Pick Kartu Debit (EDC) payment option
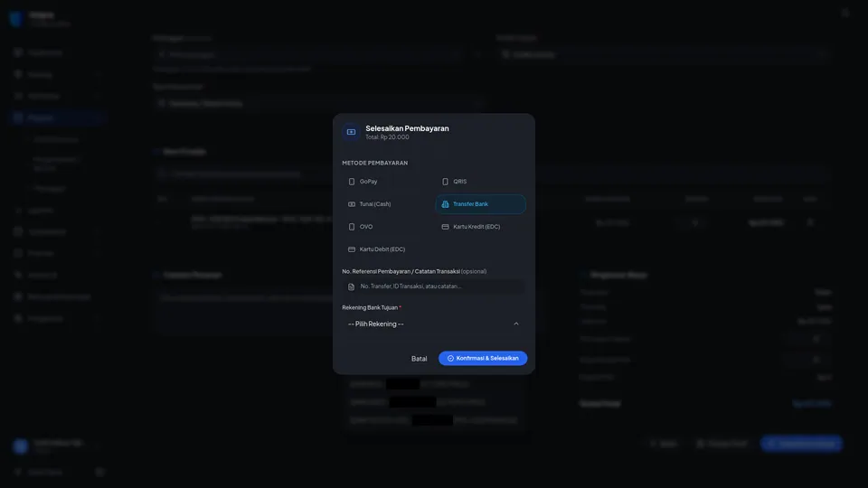The height and width of the screenshot is (488, 868). (387, 249)
